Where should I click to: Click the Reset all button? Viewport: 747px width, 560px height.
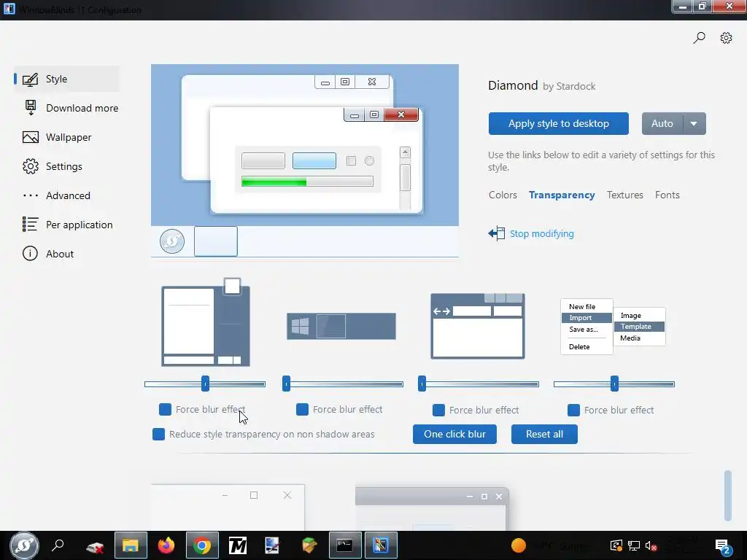544,435
